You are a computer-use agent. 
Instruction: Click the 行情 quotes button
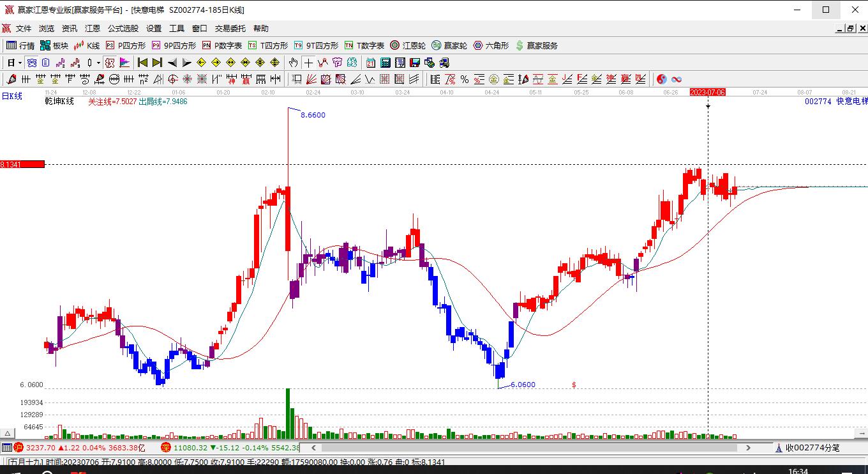(20, 45)
